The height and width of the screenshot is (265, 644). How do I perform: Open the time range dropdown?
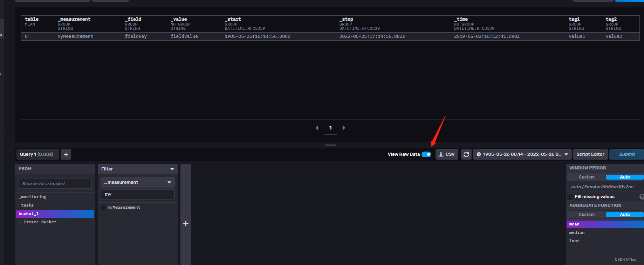tap(522, 154)
